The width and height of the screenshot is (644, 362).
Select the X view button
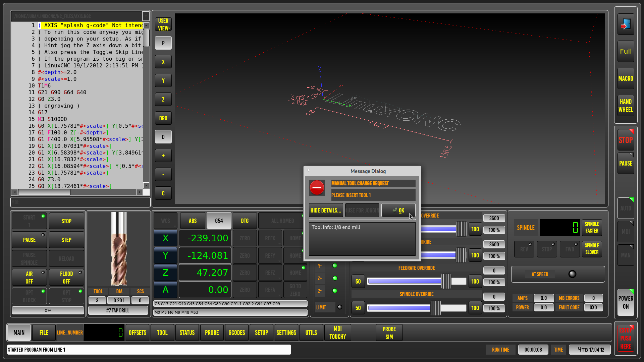163,62
